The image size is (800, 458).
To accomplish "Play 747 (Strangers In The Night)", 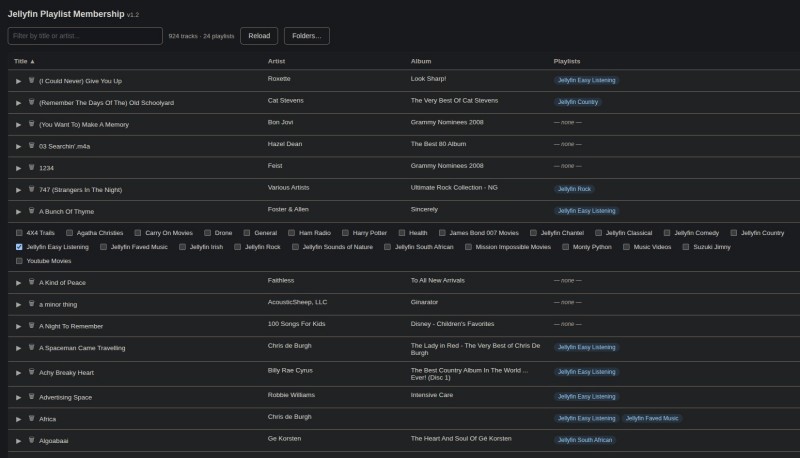I will (x=18, y=190).
